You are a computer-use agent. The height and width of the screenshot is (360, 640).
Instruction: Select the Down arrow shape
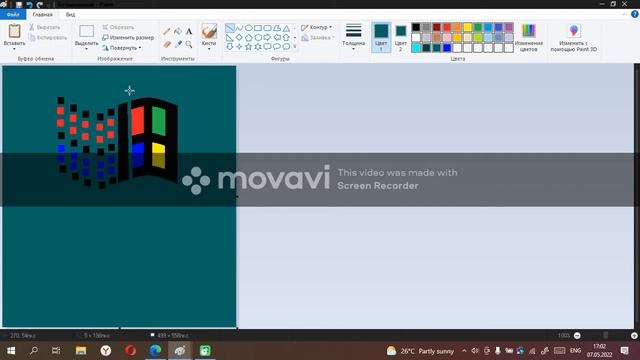[x=230, y=47]
